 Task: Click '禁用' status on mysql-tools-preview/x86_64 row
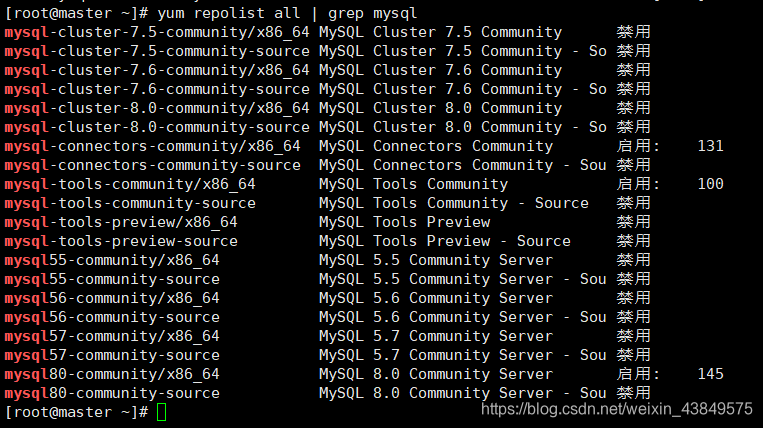click(634, 222)
